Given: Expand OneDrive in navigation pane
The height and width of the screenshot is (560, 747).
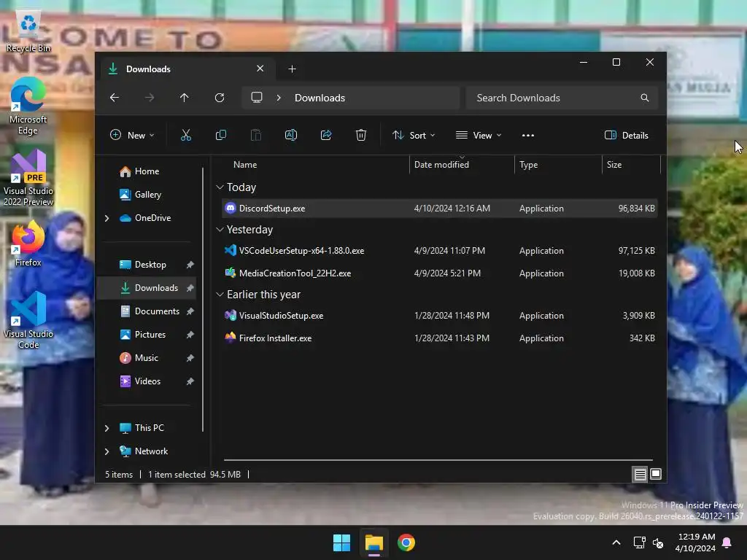Looking at the screenshot, I should [x=107, y=218].
